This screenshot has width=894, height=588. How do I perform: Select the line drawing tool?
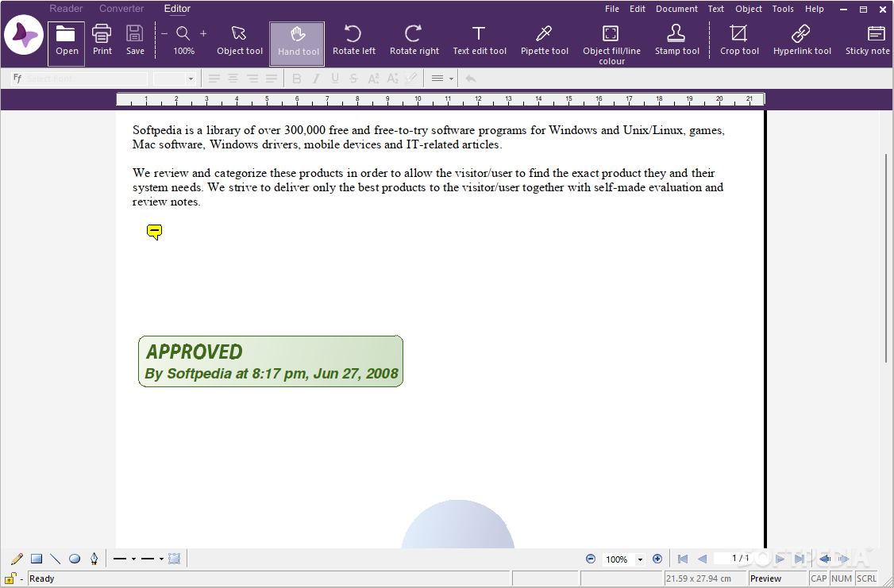56,559
